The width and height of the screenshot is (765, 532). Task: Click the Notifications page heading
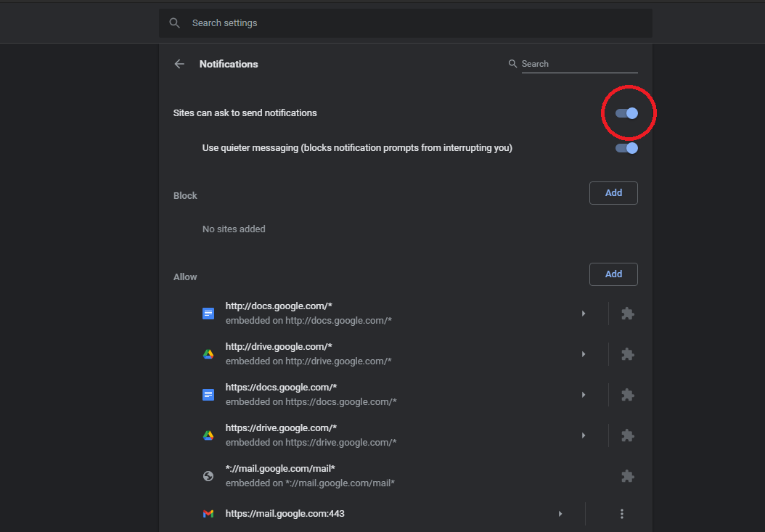tap(229, 64)
